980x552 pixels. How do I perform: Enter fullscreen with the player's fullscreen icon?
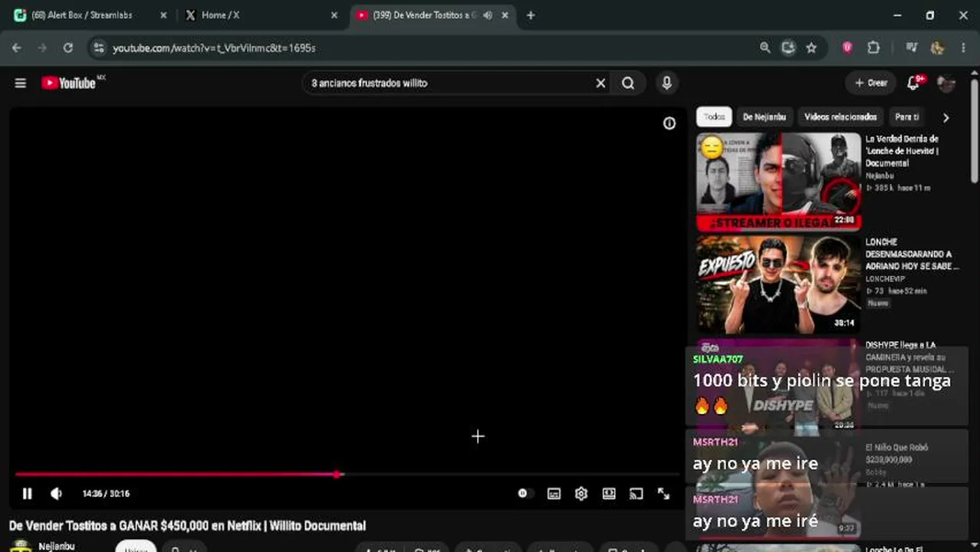pyautogui.click(x=664, y=494)
